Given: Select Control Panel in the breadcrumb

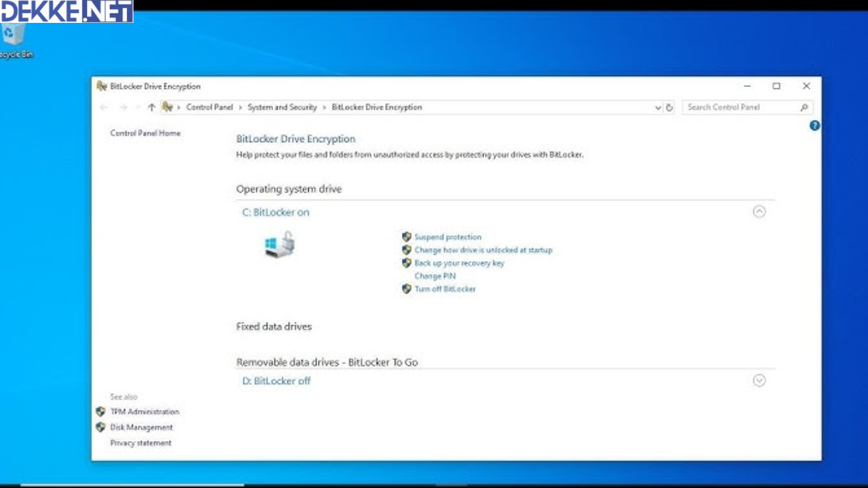Looking at the screenshot, I should click(210, 107).
